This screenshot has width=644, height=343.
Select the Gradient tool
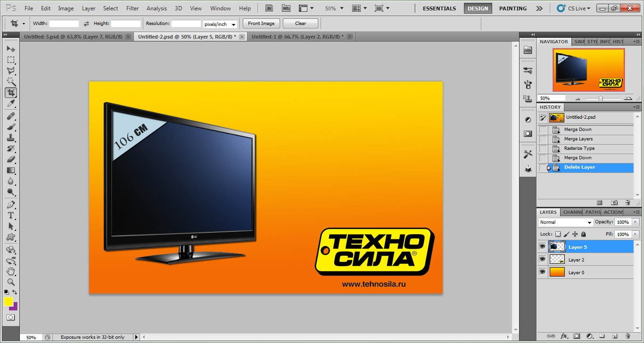(10, 170)
